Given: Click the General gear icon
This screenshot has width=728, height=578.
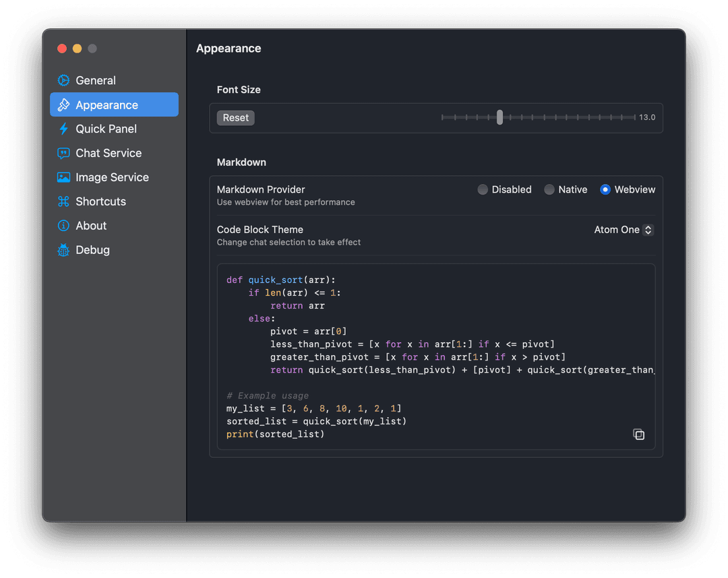Looking at the screenshot, I should click(63, 80).
